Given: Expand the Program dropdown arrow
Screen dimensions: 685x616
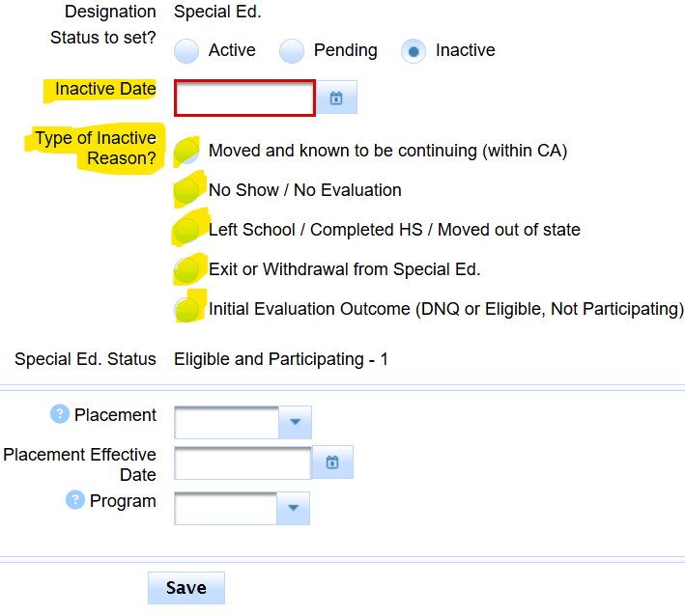Looking at the screenshot, I should tap(294, 508).
